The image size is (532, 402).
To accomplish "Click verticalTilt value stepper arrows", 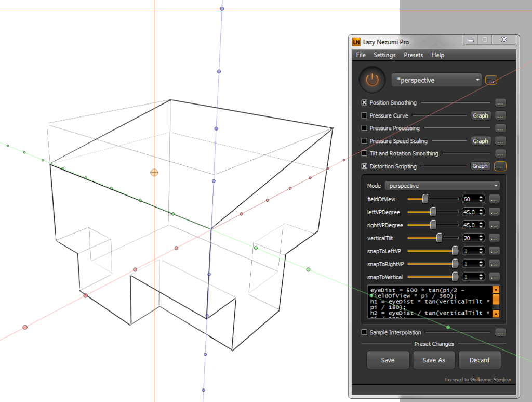I will click(481, 238).
